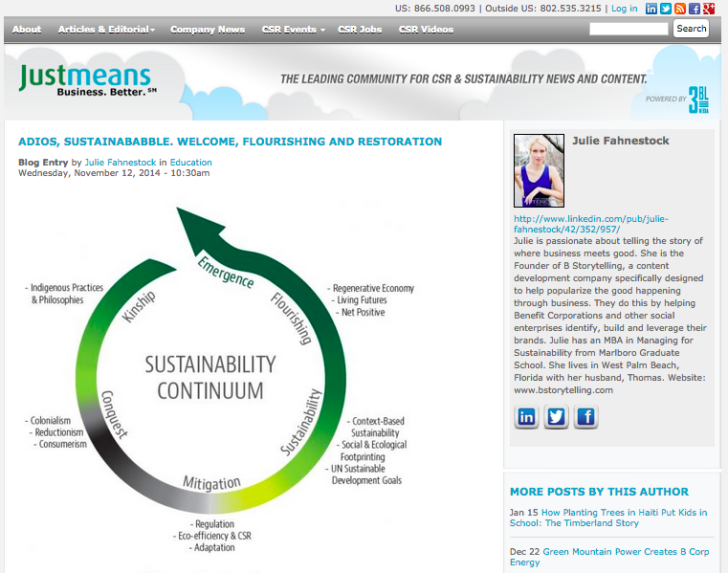This screenshot has width=728, height=573.
Task: Click the Log in link
Action: [x=624, y=9]
